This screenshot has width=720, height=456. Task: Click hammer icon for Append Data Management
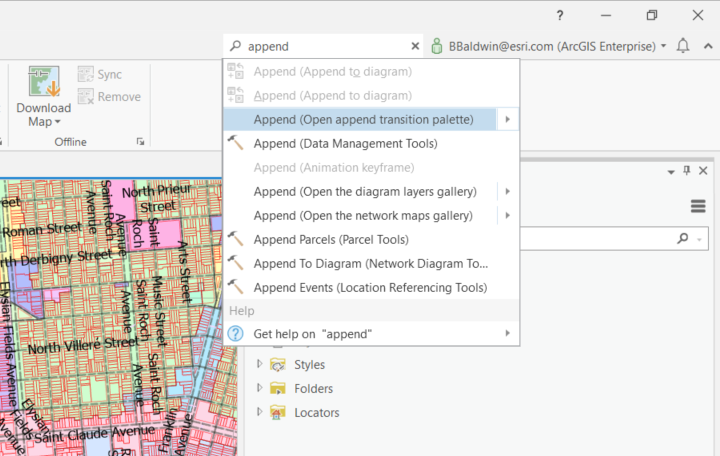[236, 143]
